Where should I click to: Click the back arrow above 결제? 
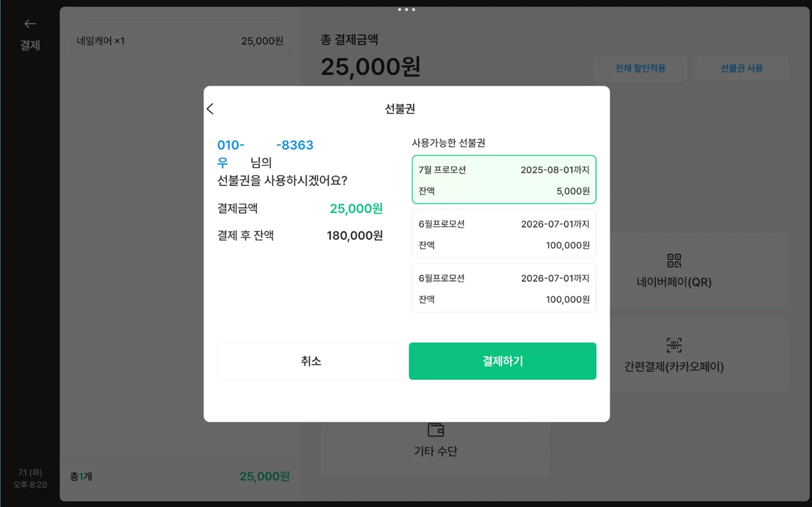click(30, 23)
